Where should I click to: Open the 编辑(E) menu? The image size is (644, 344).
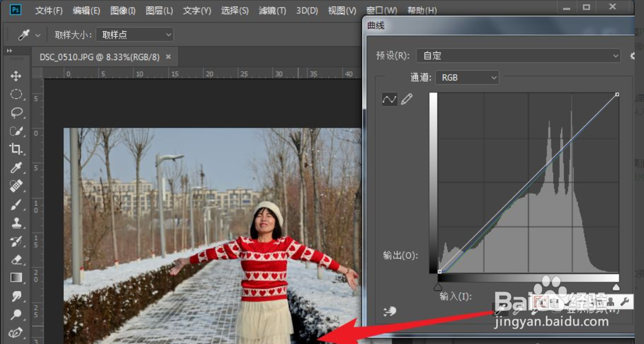(x=86, y=10)
